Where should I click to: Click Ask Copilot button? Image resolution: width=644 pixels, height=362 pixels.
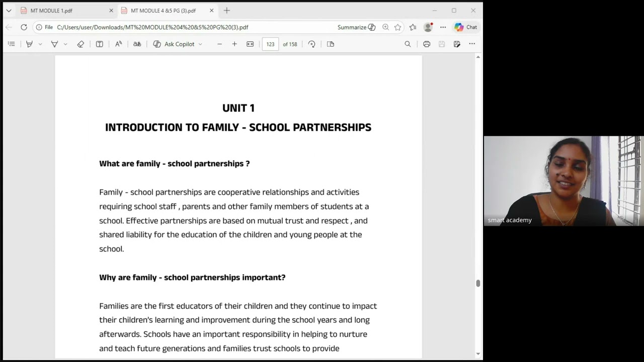(174, 44)
